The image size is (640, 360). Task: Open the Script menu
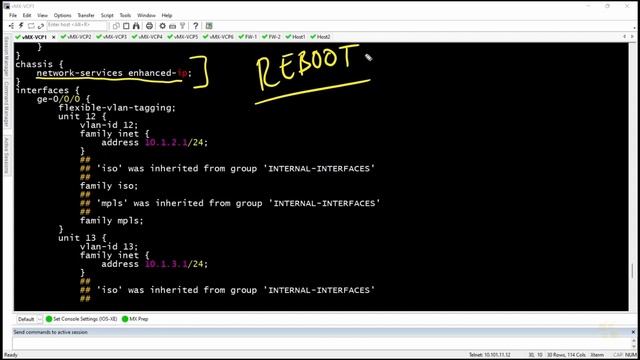(107, 16)
